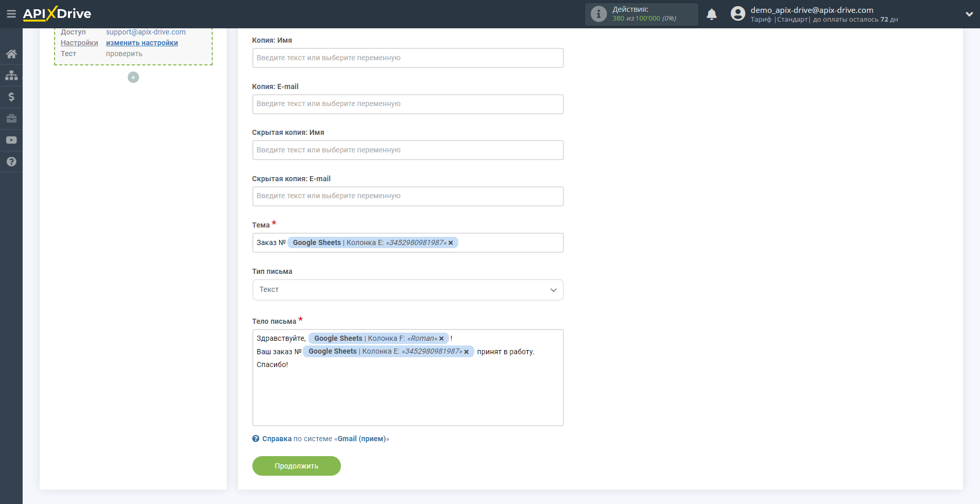Click the Настройки label link

[79, 43]
